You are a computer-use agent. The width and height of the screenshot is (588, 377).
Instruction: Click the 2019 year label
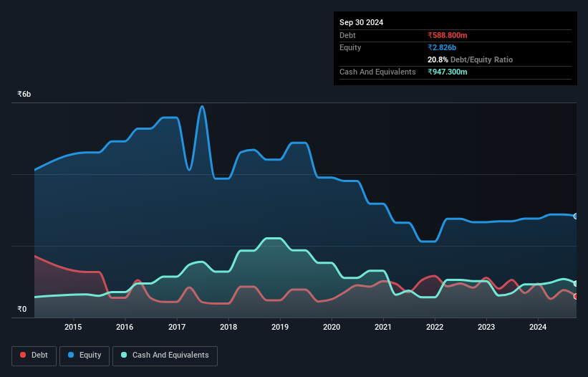[280, 328]
